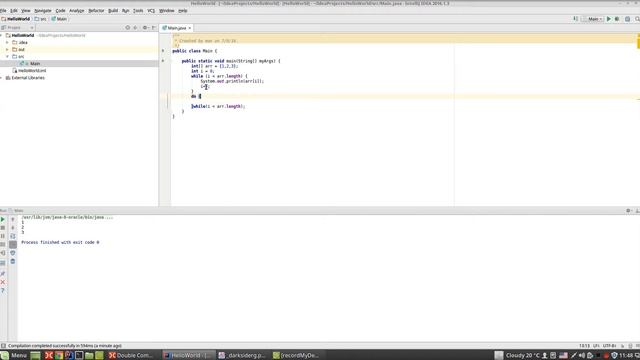Click the tool-window toggle in status bar corner
The width and height of the screenshot is (640, 360).
(x=3, y=346)
